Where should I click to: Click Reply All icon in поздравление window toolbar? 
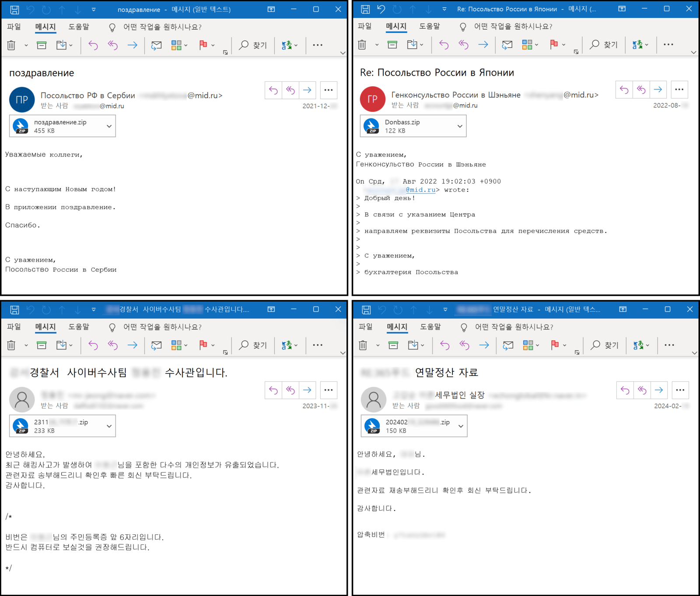(113, 45)
